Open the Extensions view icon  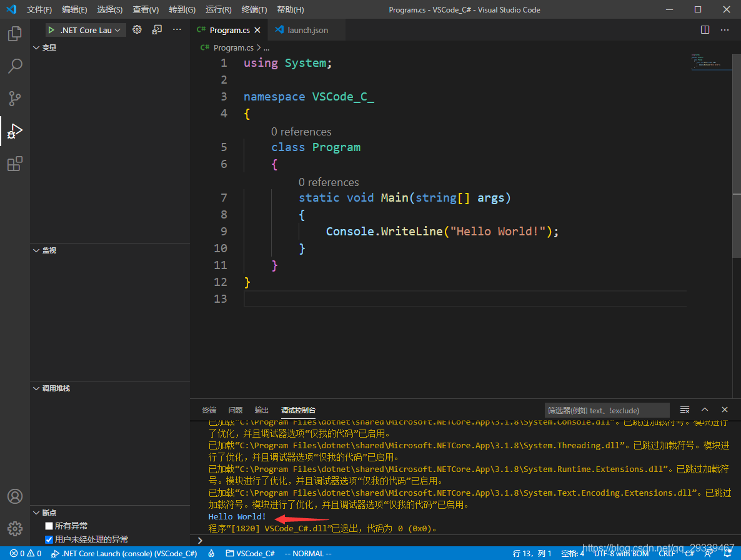pos(15,164)
